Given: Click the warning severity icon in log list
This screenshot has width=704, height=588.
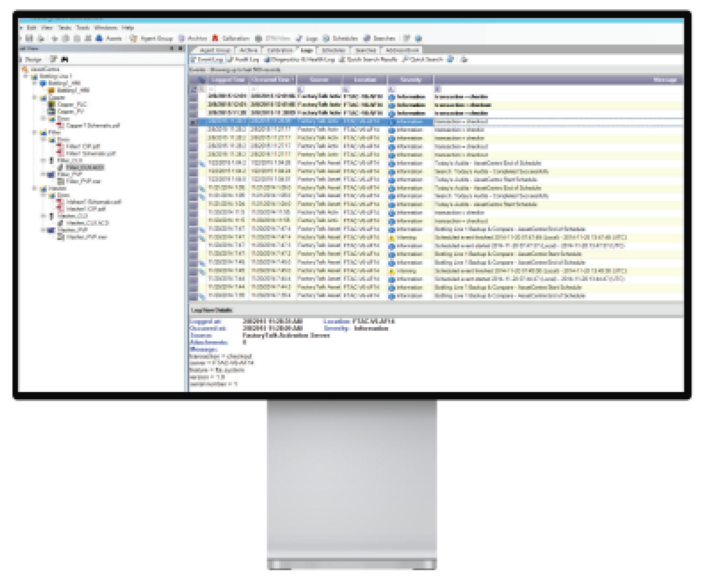Looking at the screenshot, I should point(392,238).
